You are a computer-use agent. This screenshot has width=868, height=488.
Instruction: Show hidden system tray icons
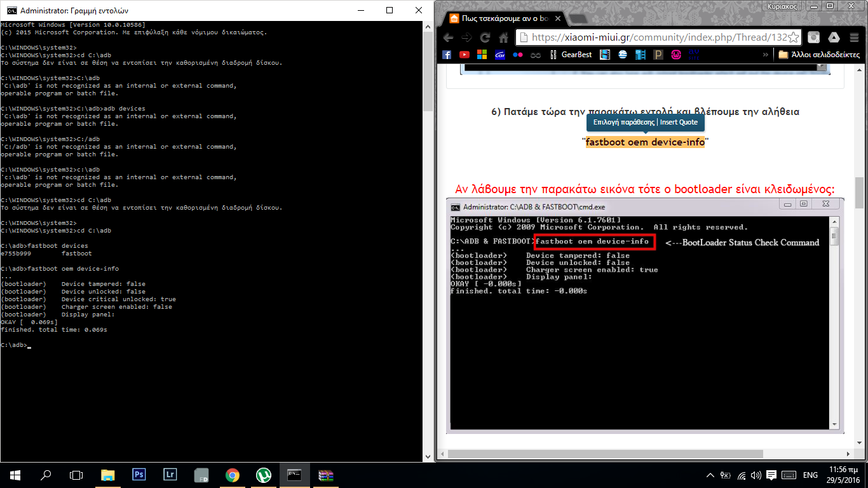tap(710, 475)
